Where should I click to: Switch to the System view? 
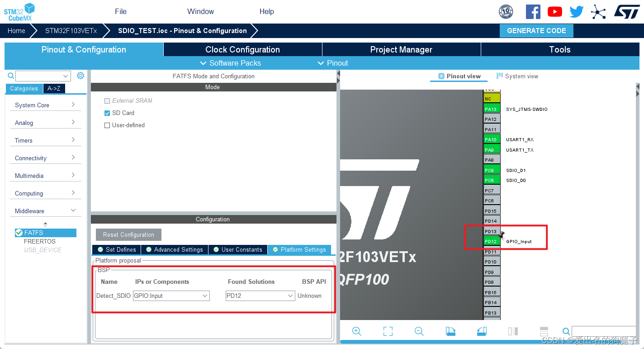(517, 76)
